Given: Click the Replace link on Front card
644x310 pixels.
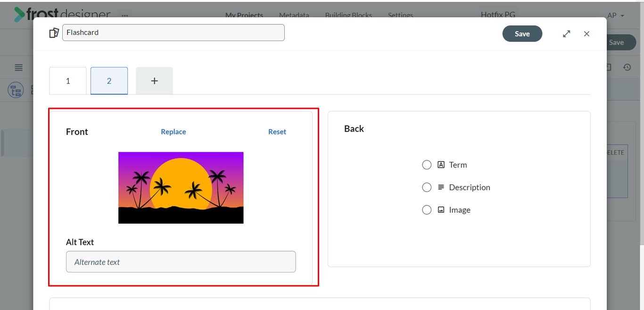Looking at the screenshot, I should (x=173, y=132).
